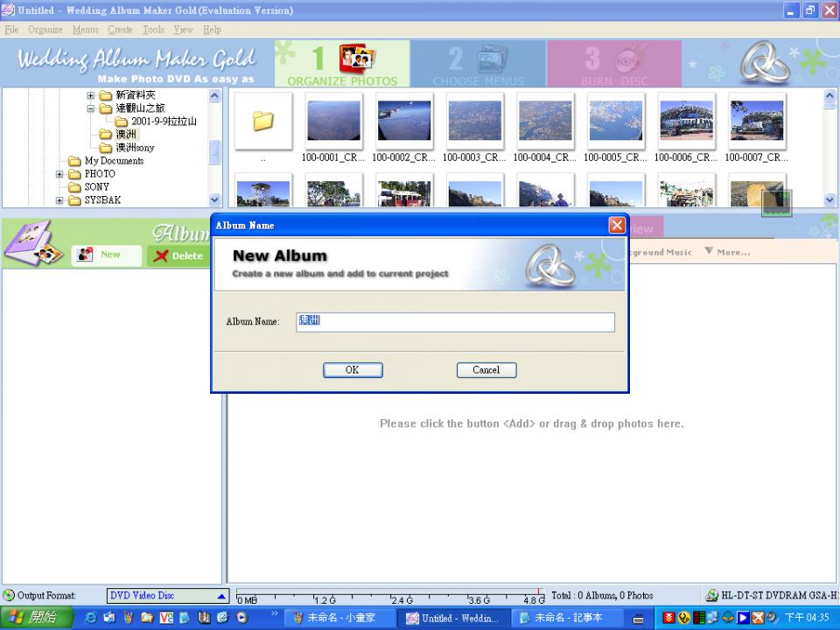
Task: Open the Menus menu
Action: click(x=85, y=30)
